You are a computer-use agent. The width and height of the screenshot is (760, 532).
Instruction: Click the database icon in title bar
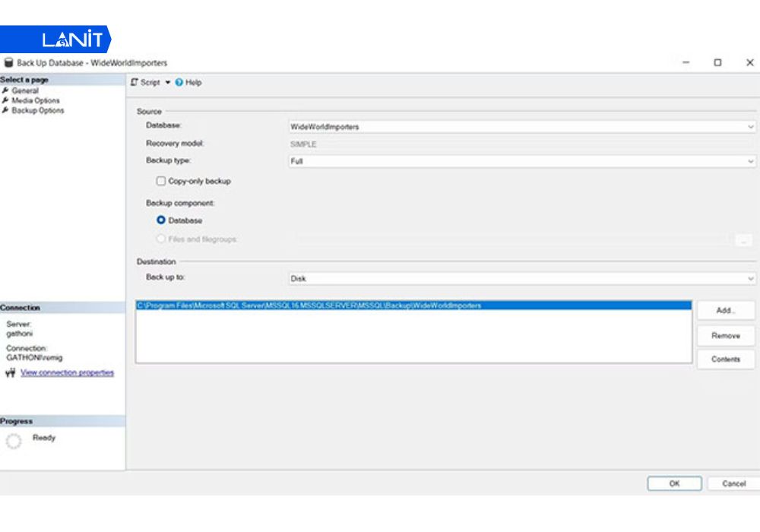click(x=8, y=63)
